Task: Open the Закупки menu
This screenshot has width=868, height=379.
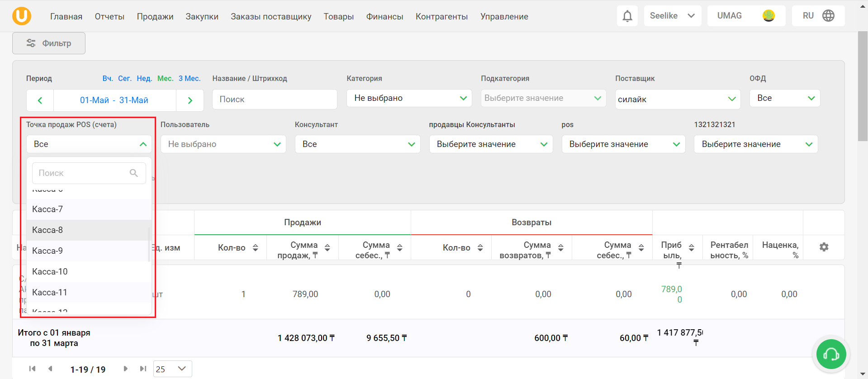Action: tap(202, 16)
